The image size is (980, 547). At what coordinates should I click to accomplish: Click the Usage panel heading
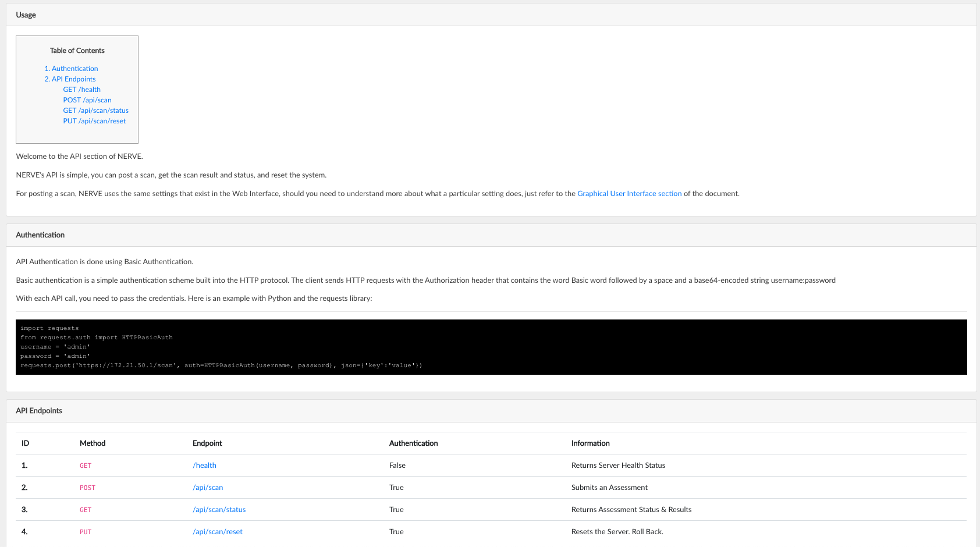26,15
